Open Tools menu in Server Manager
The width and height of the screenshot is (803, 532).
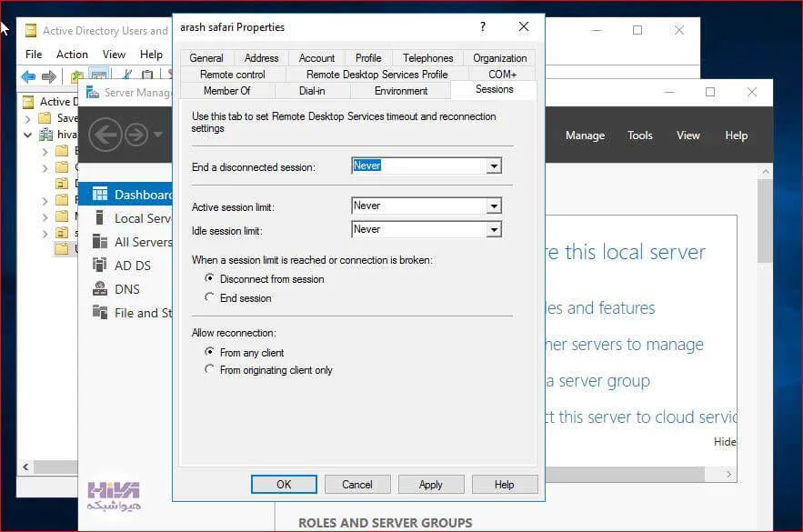click(640, 136)
